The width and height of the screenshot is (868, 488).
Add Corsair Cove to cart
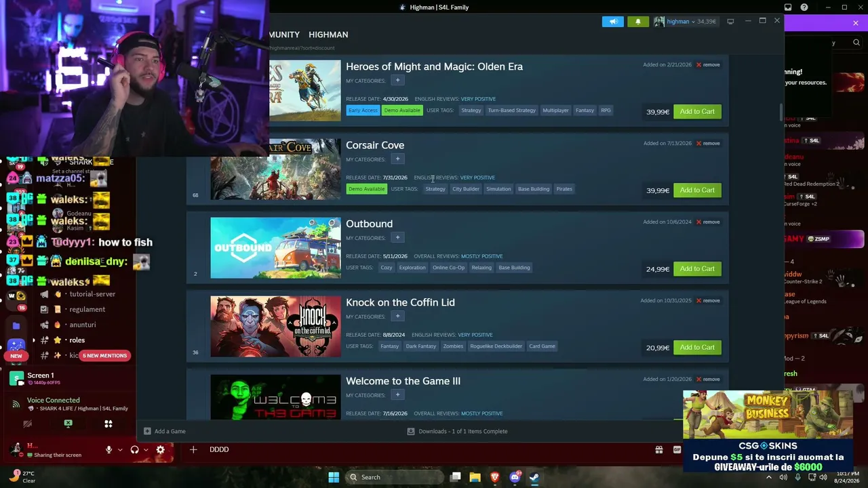[x=697, y=190]
